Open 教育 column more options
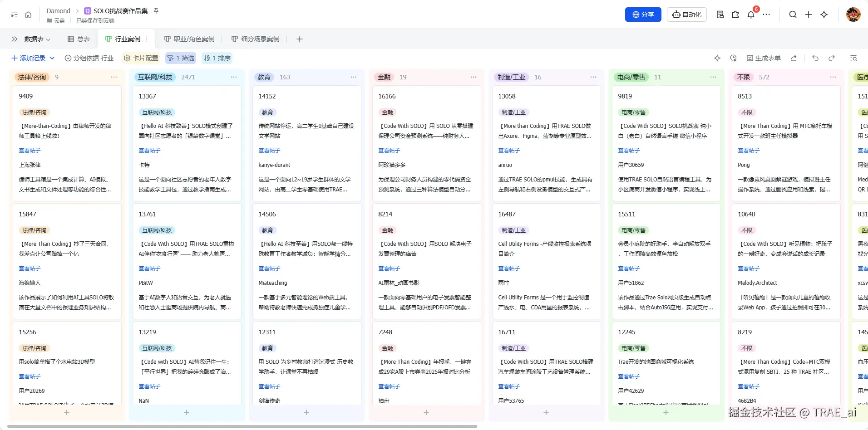The height and width of the screenshot is (430, 868). [x=354, y=77]
